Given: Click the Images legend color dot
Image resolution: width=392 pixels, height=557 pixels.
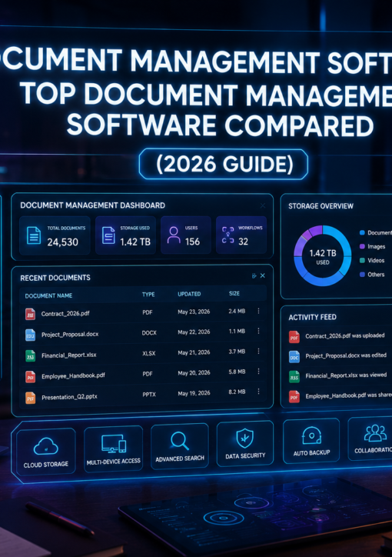Looking at the screenshot, I should [x=362, y=246].
